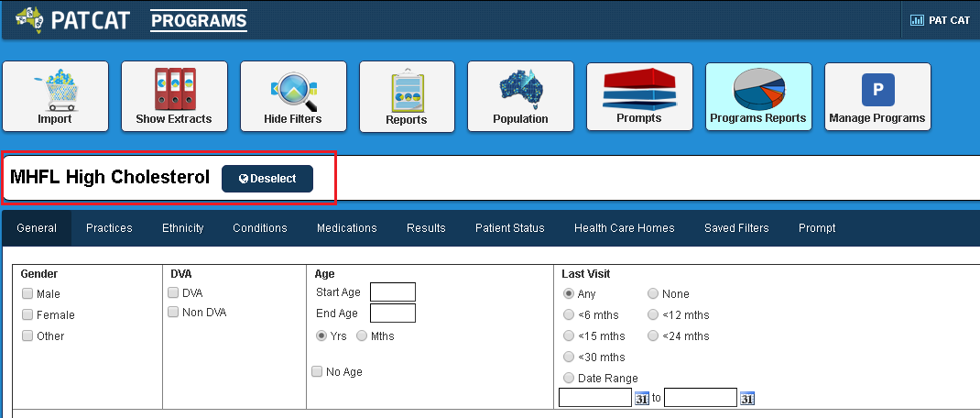Switch to the Patient Status tab

point(510,227)
